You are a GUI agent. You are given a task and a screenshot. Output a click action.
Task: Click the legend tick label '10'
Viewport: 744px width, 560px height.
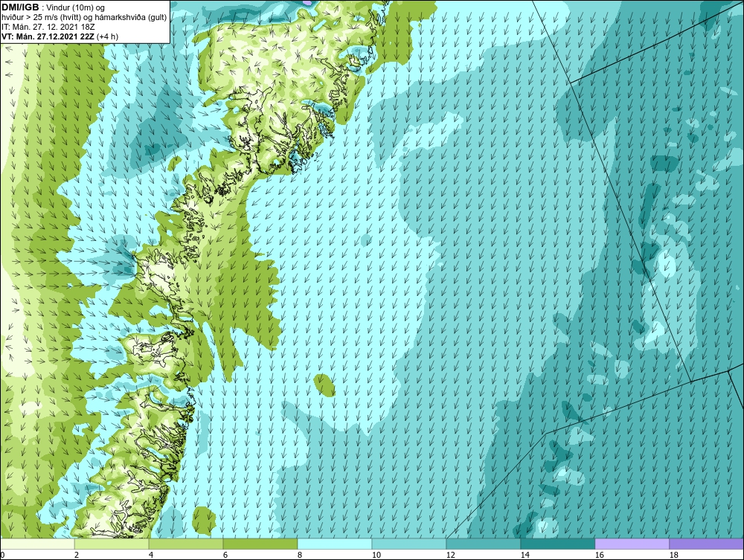(376, 555)
